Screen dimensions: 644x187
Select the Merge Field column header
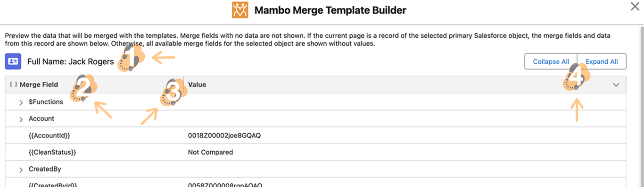(94, 85)
